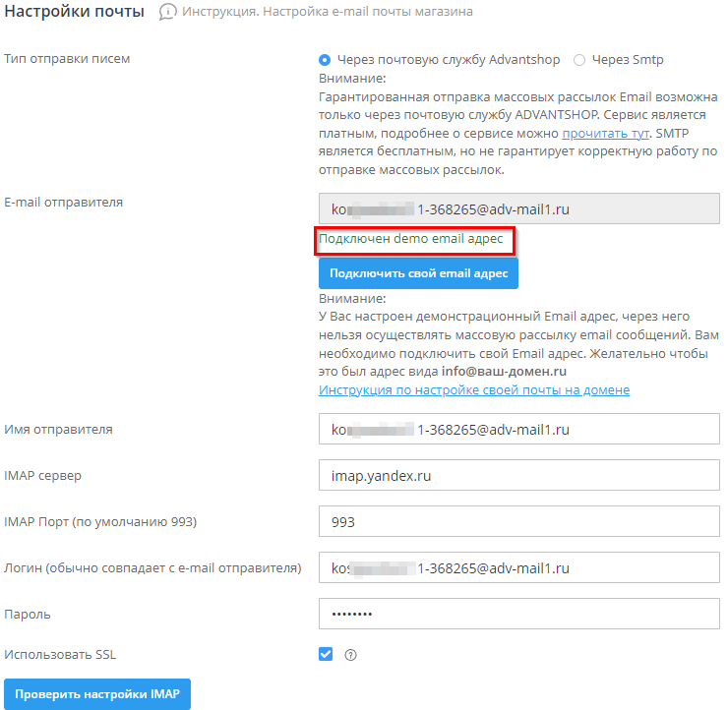The height and width of the screenshot is (710, 728).
Task: Click the IMAP Порт field showing 993
Action: (x=519, y=522)
